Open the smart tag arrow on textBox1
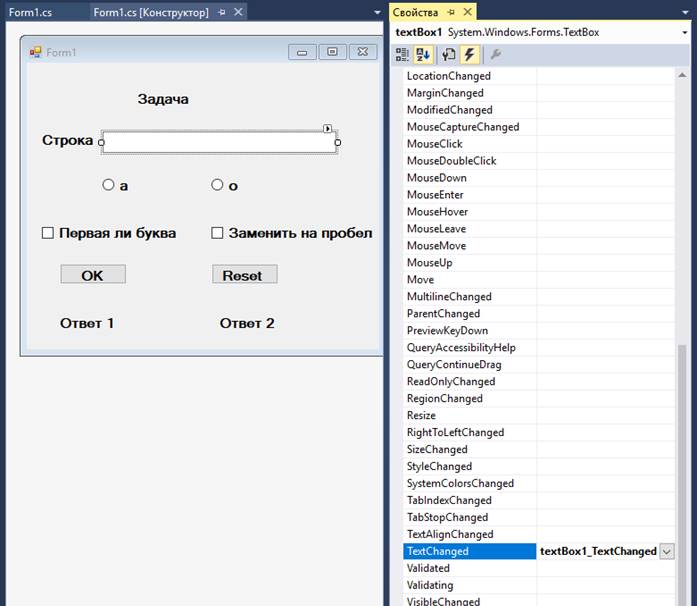The image size is (697, 606). click(328, 128)
